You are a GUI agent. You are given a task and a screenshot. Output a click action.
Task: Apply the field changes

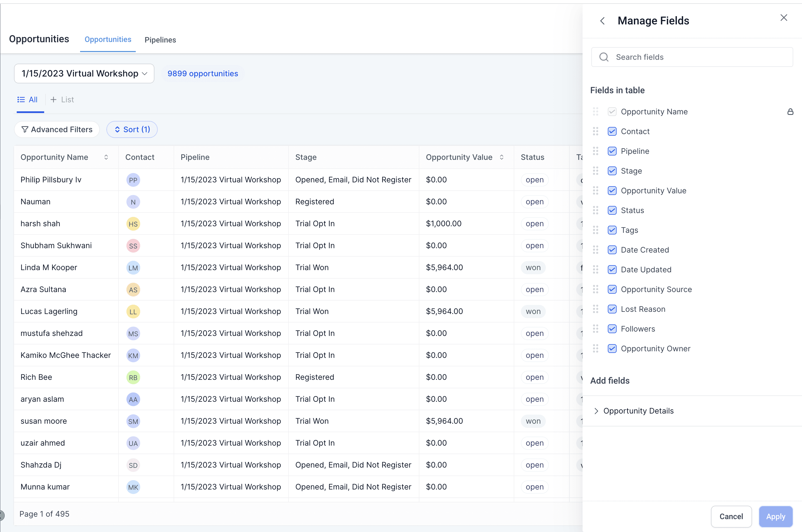(x=776, y=516)
